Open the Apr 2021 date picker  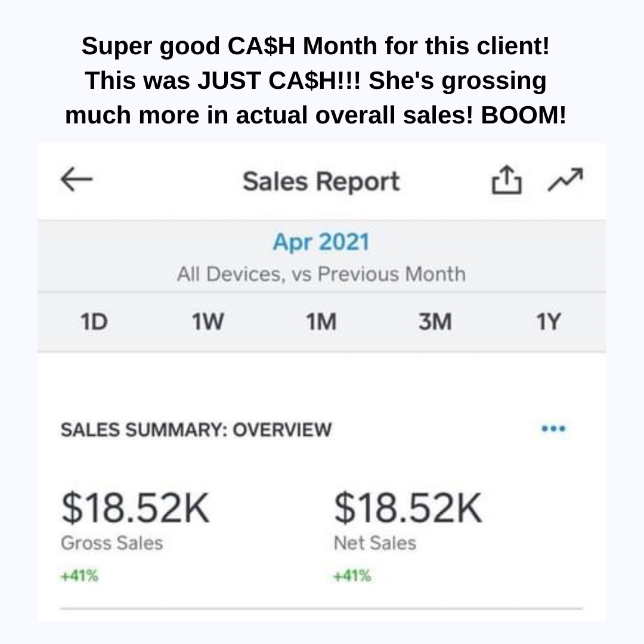tap(321, 242)
